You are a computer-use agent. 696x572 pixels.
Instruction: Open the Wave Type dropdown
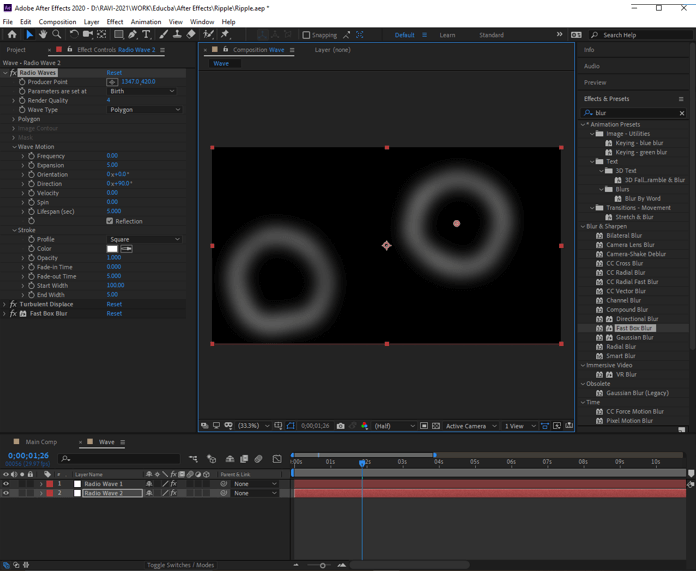tap(144, 110)
